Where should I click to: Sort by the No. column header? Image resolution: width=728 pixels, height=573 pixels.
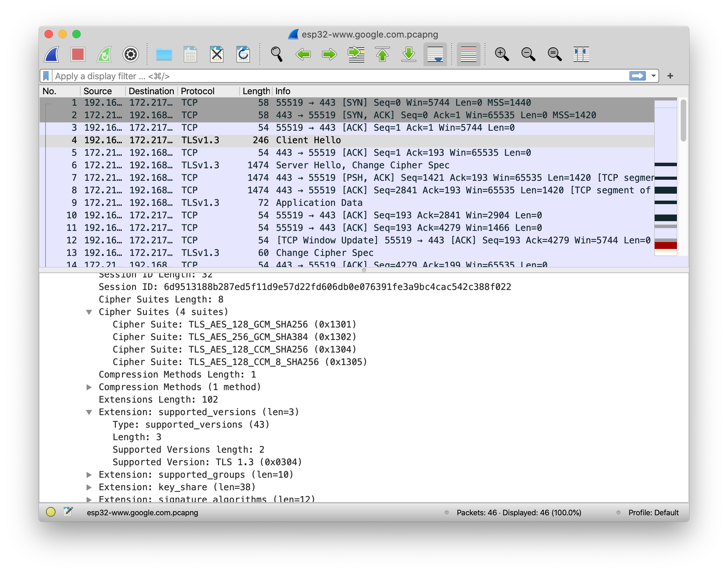pyautogui.click(x=60, y=91)
